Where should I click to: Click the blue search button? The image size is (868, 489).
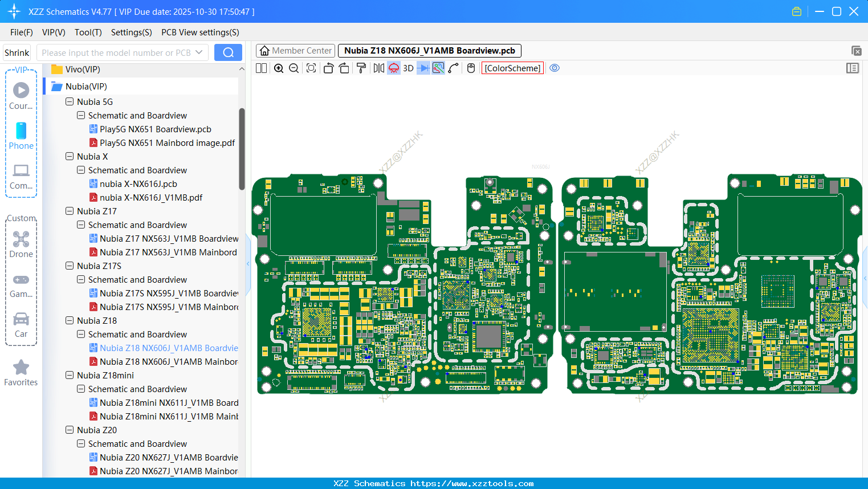click(228, 52)
